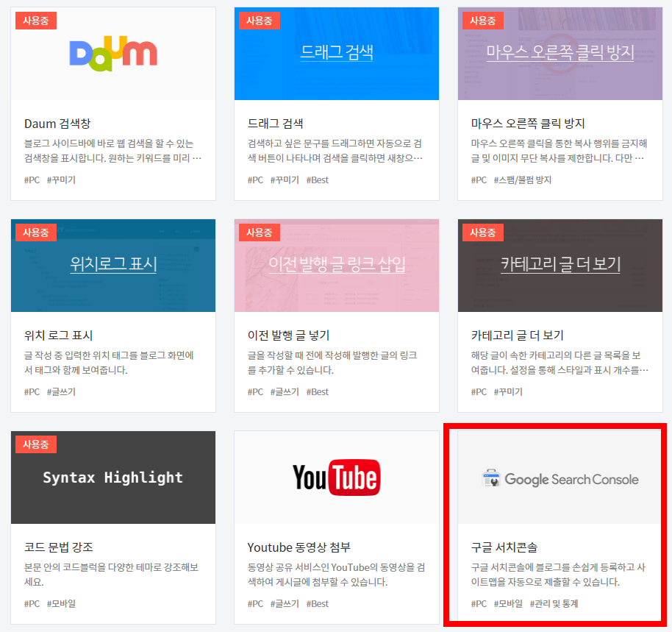
Task: Click #관리 및 통계 tag
Action: coord(554,604)
